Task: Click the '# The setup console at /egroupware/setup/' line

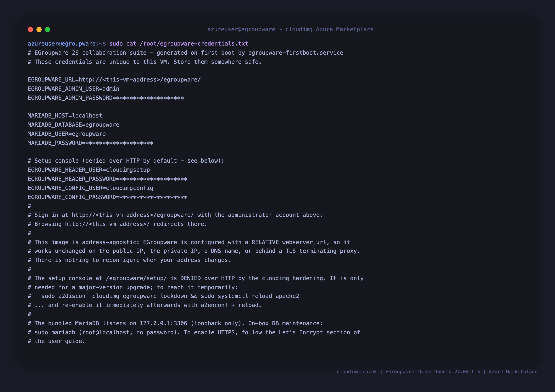Action: (196, 278)
